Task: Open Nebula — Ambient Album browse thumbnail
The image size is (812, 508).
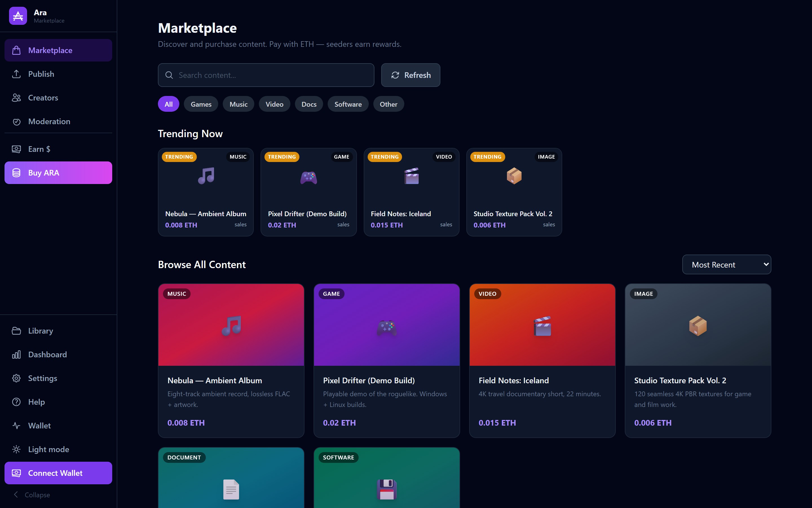Action: (231, 325)
